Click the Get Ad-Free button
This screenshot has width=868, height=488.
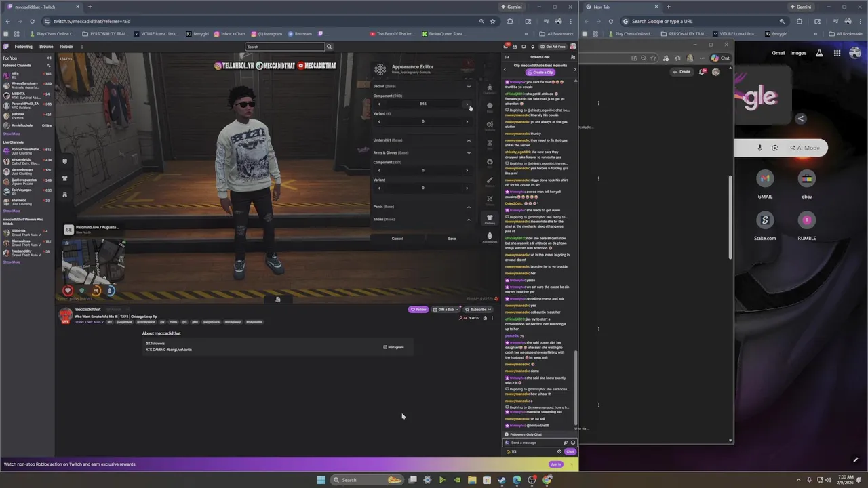[553, 47]
